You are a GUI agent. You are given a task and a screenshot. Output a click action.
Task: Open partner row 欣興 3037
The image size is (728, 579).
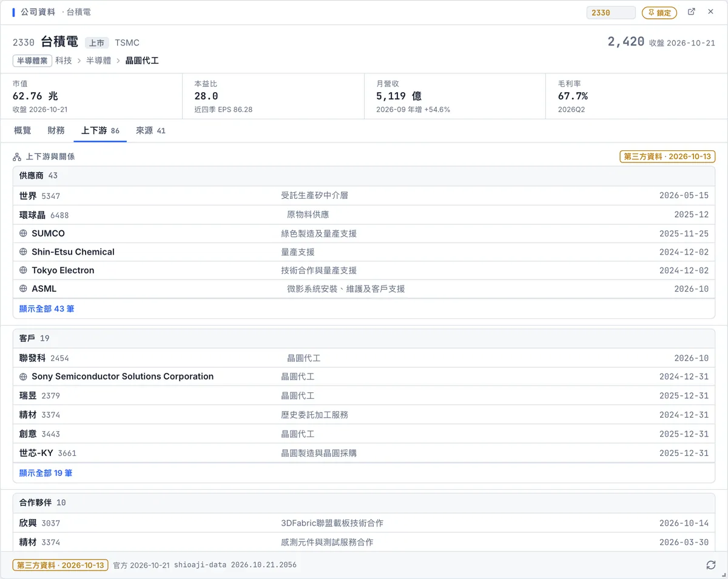(364, 523)
